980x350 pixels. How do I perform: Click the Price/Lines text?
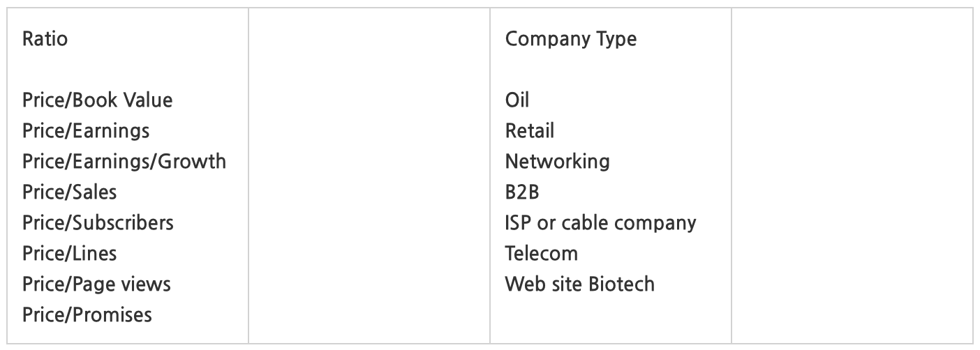point(70,254)
